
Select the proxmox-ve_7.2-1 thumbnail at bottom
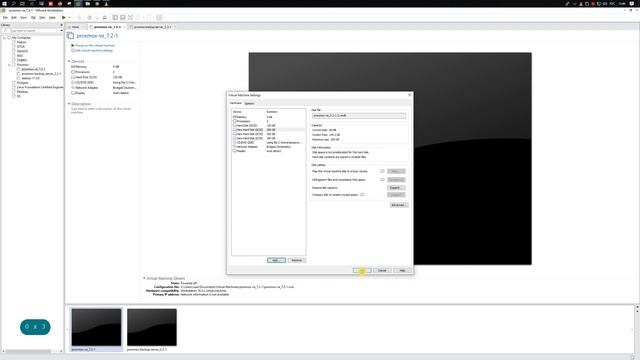click(x=96, y=330)
